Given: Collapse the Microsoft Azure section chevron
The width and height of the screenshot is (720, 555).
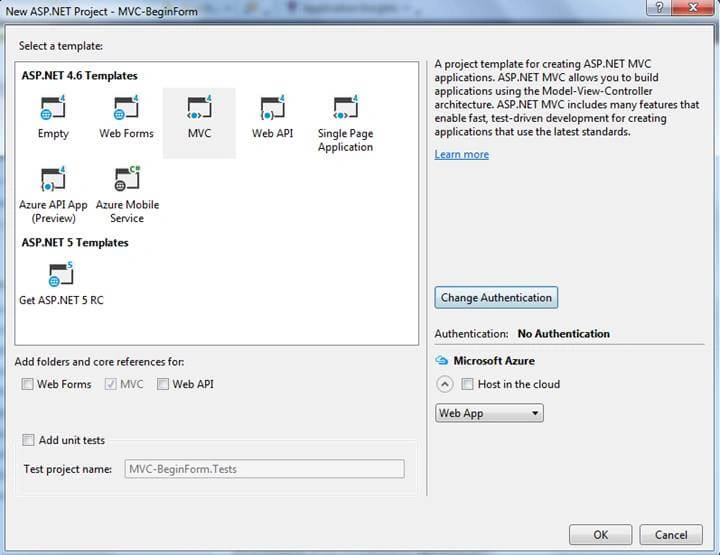Looking at the screenshot, I should [x=444, y=384].
